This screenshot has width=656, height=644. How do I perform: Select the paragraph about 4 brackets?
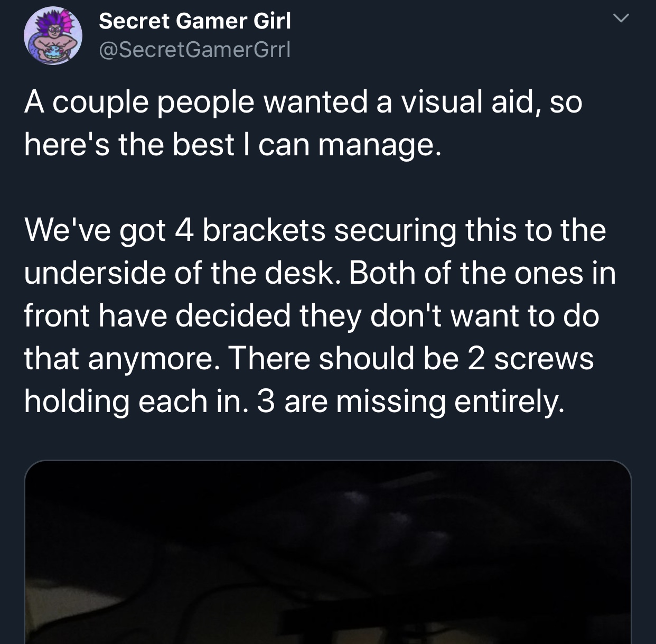pyautogui.click(x=320, y=316)
